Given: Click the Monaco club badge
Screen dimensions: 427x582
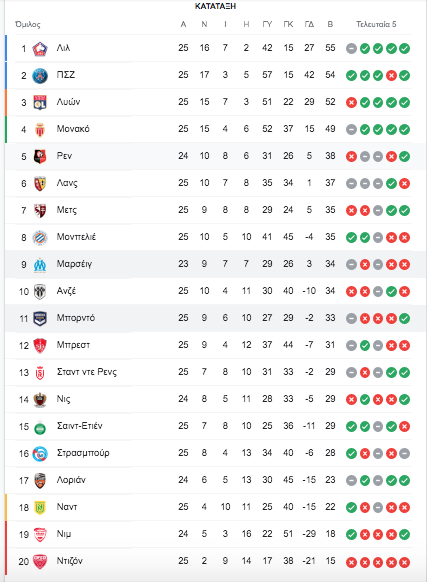Looking at the screenshot, I should pyautogui.click(x=40, y=130).
